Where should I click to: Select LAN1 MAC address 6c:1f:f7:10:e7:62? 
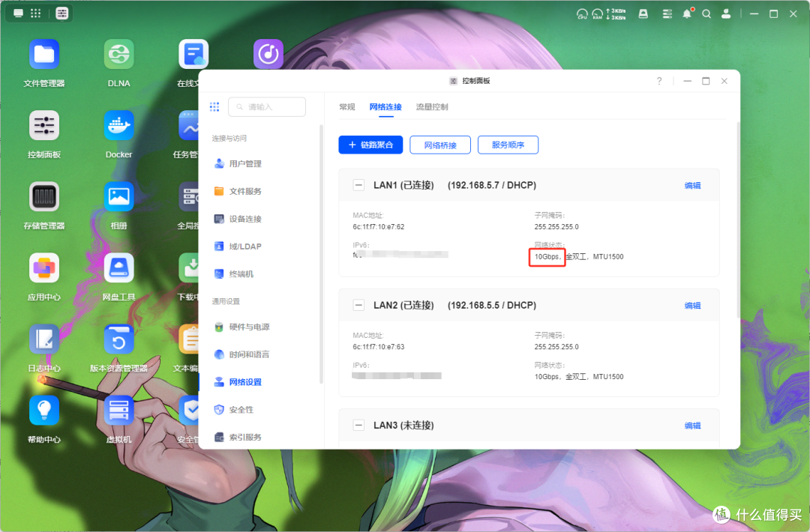pos(379,226)
